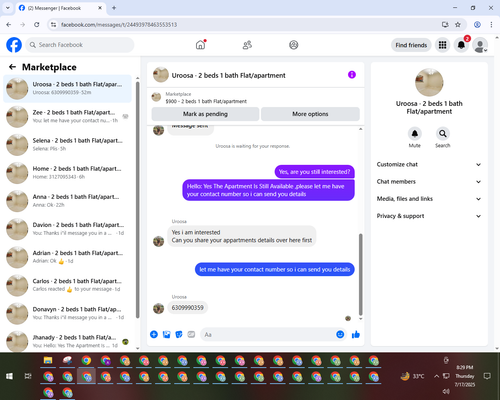Select the 'Yes, are you still interested?' message
The width and height of the screenshot is (500, 400).
pyautogui.click(x=314, y=172)
